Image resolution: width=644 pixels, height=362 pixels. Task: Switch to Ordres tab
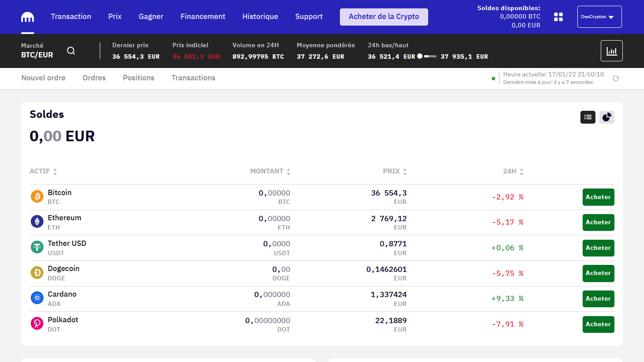[x=94, y=78]
